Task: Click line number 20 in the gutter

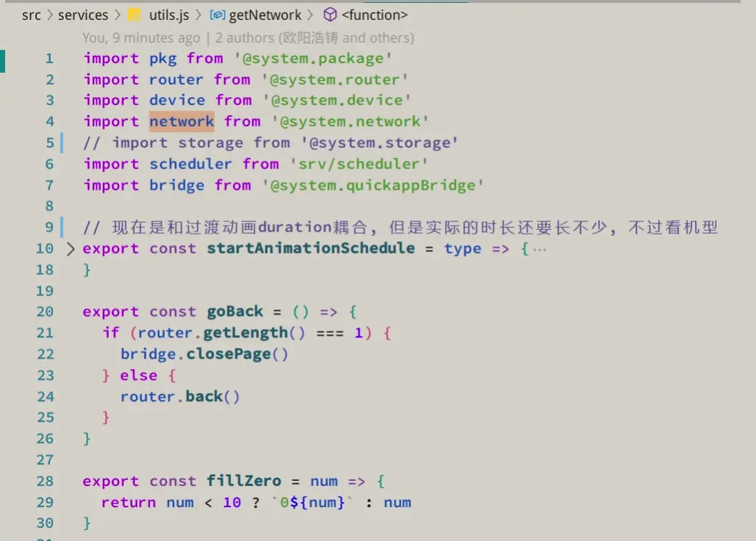Action: pyautogui.click(x=45, y=312)
